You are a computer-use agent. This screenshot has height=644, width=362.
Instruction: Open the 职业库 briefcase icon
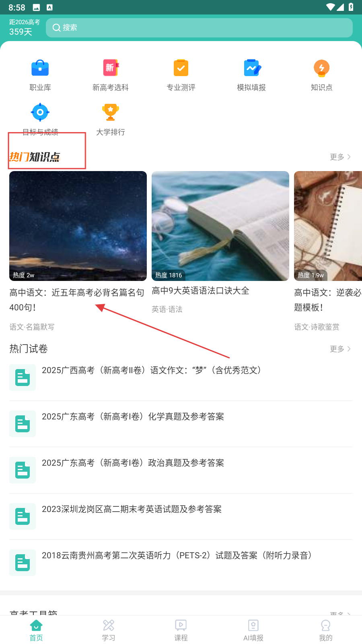(x=40, y=68)
